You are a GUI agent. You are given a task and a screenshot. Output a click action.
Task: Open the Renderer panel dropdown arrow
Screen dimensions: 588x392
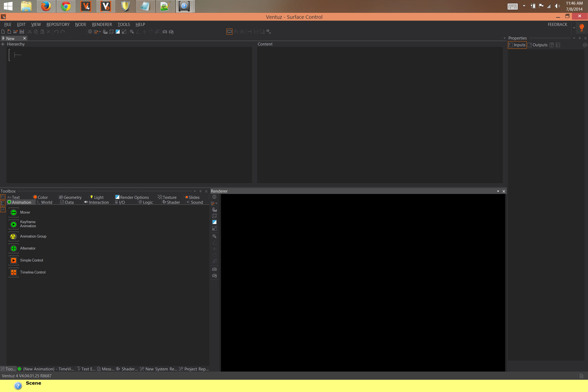(498, 191)
